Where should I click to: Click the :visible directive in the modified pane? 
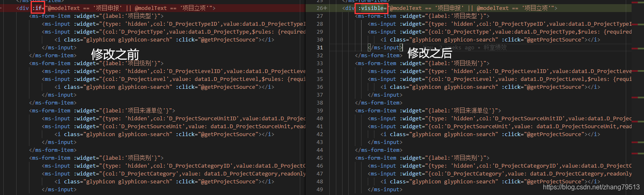(x=372, y=8)
